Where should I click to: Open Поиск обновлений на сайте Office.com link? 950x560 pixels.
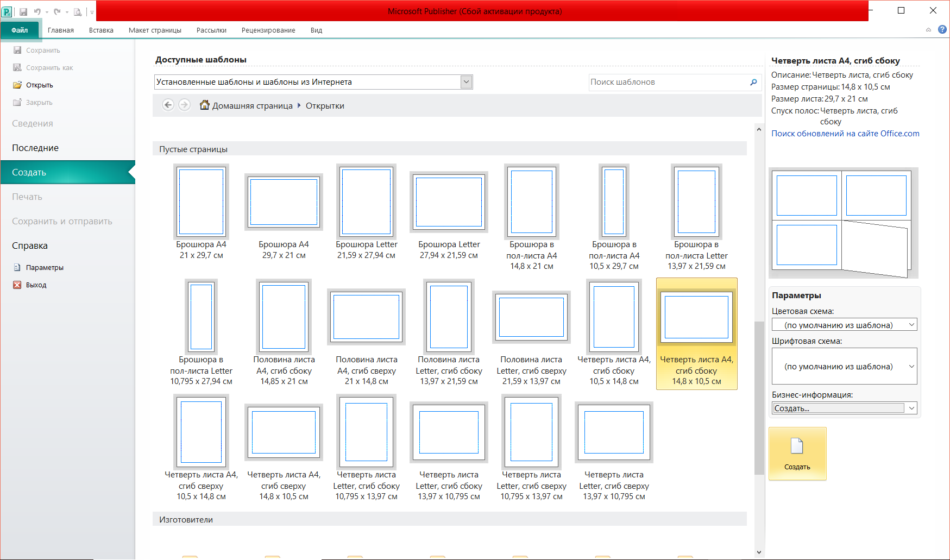click(x=845, y=134)
